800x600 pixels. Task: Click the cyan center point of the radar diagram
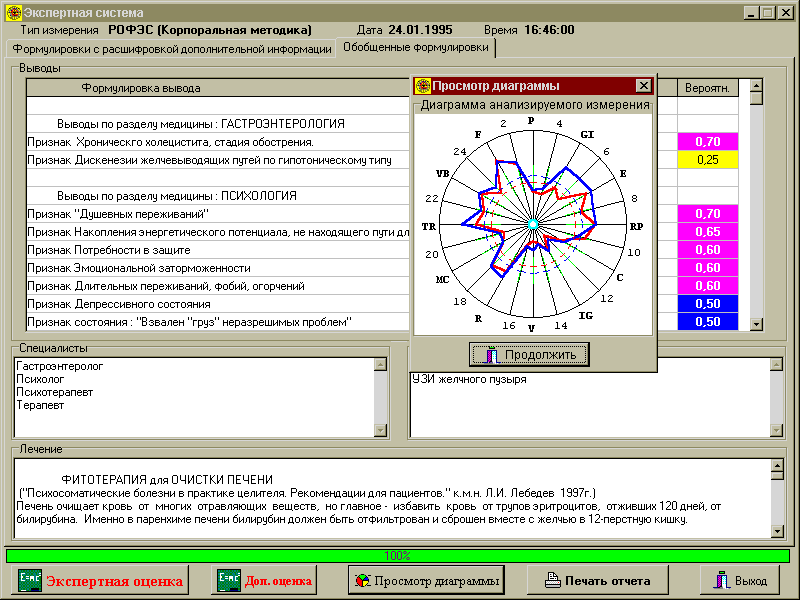coord(533,224)
